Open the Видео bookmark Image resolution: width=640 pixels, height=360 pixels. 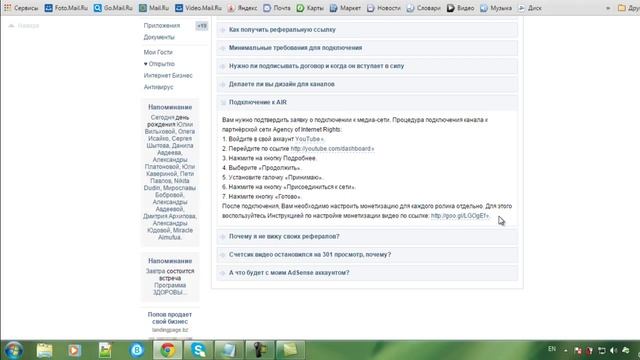(460, 8)
